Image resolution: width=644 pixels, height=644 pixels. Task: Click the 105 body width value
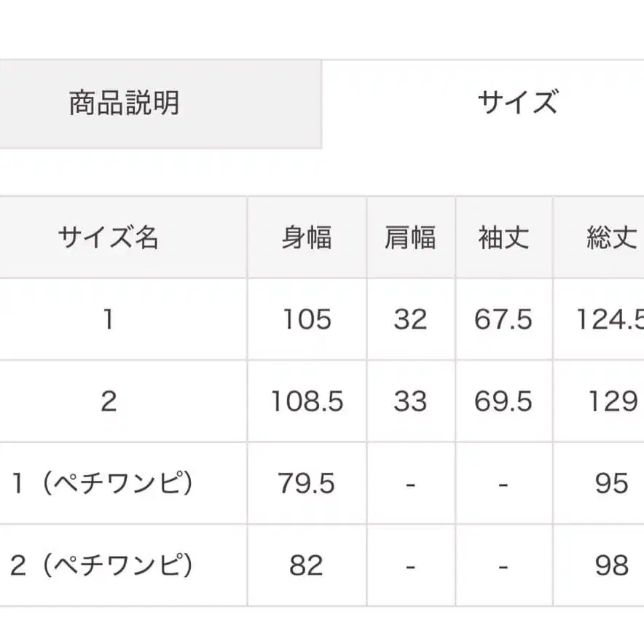(307, 320)
